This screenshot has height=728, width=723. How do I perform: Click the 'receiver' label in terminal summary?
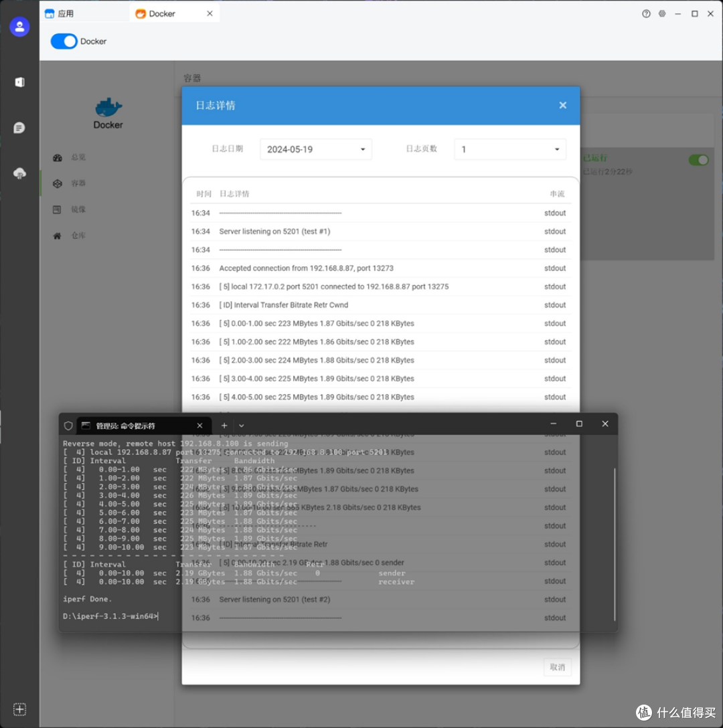point(396,581)
